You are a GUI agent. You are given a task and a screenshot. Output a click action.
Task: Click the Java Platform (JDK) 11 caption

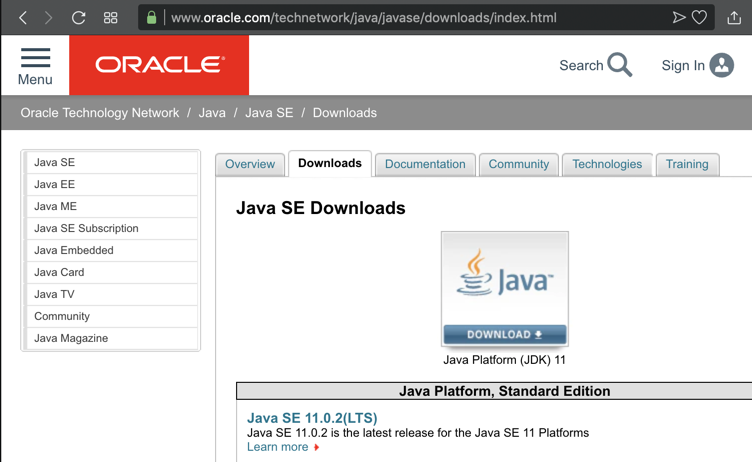[x=505, y=360]
